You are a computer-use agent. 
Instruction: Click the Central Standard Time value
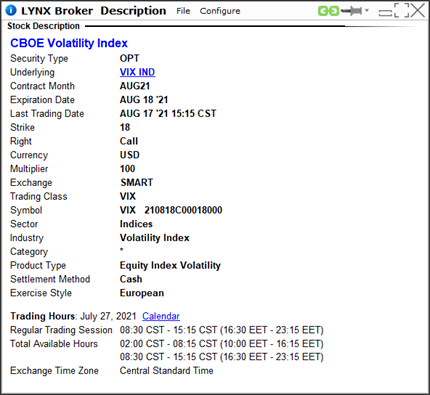(x=166, y=371)
